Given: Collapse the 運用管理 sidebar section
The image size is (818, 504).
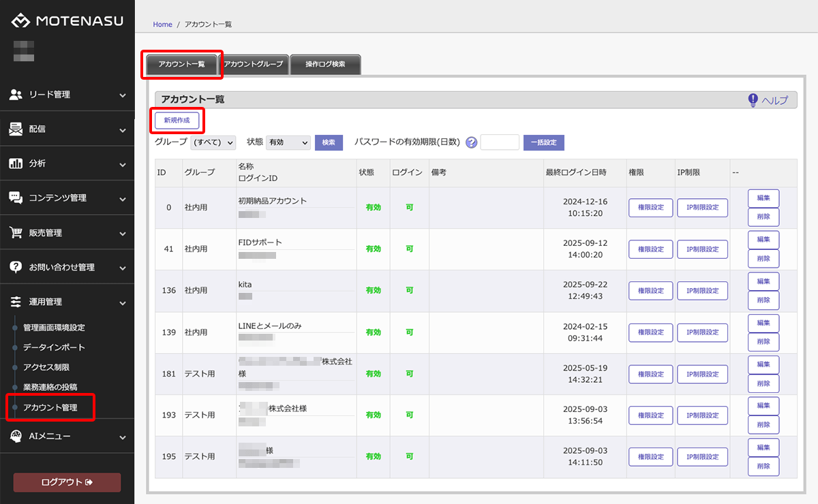Looking at the screenshot, I should click(x=122, y=302).
